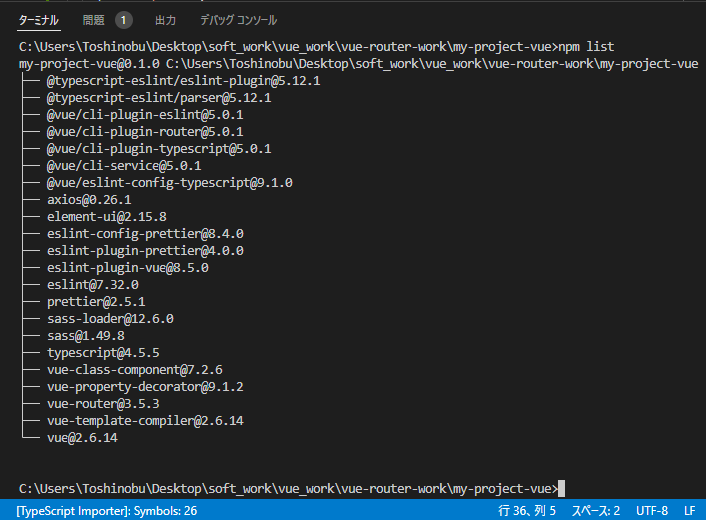Click the eslint-plugin-prettier@4.0.0 entry
This screenshot has height=520, width=706.
[145, 251]
